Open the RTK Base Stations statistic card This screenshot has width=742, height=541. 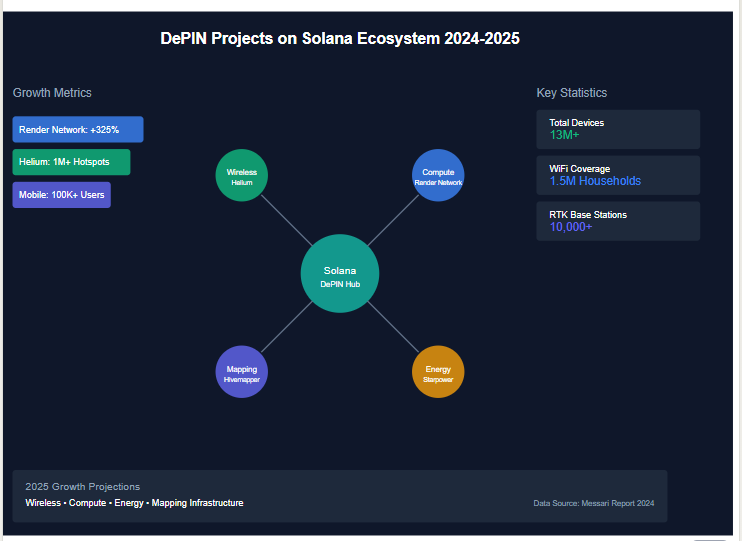pos(618,221)
